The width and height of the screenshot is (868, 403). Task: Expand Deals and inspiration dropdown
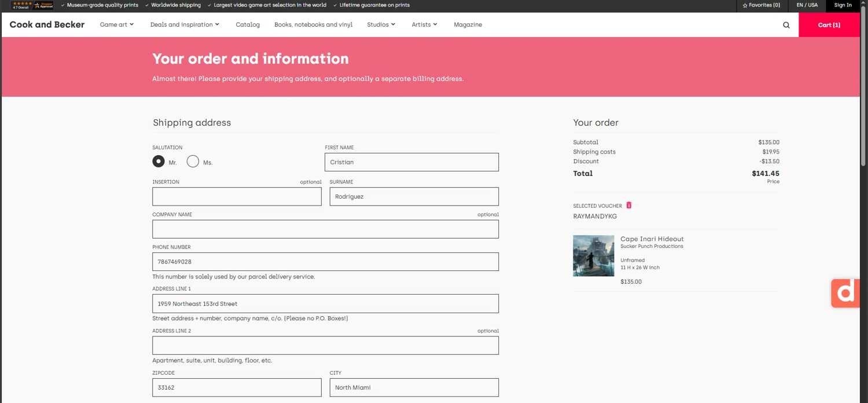coord(185,25)
